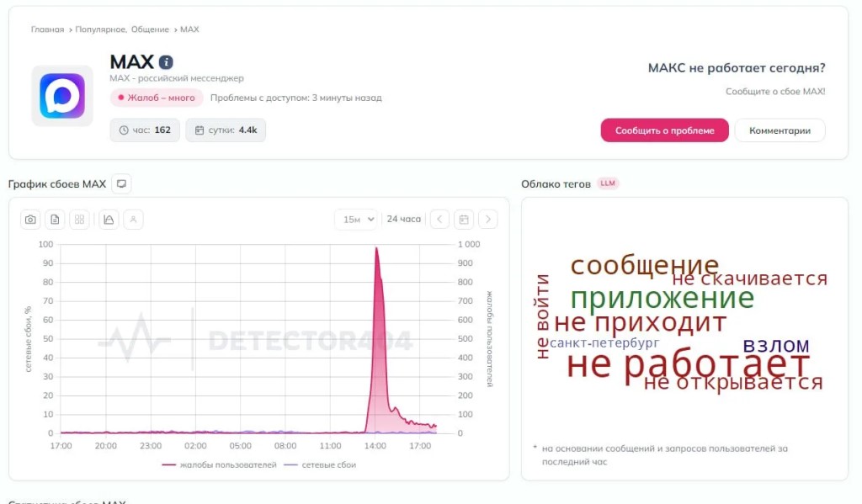Click tag word 'не открывается'
The height and width of the screenshot is (504, 862).
coord(733,381)
